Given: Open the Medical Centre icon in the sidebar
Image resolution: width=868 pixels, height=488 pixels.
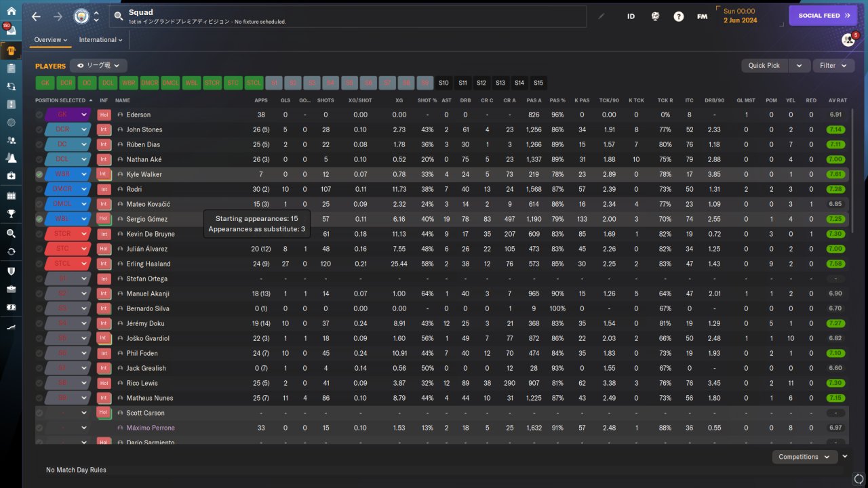Looking at the screenshot, I should click(11, 176).
